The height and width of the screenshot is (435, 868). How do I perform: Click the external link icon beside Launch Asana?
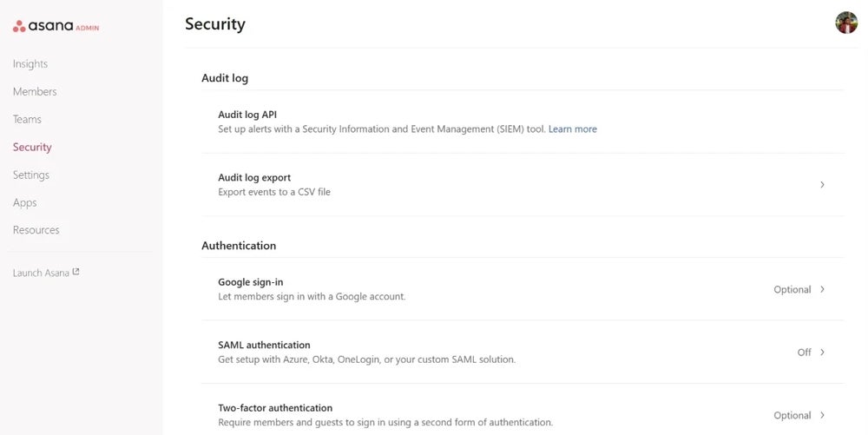point(76,272)
